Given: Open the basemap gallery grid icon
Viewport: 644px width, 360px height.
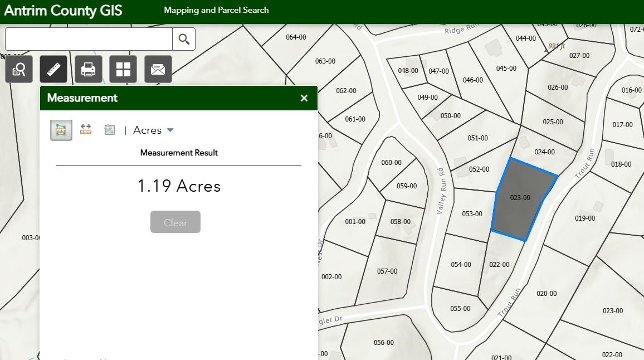Looking at the screenshot, I should (x=123, y=69).
